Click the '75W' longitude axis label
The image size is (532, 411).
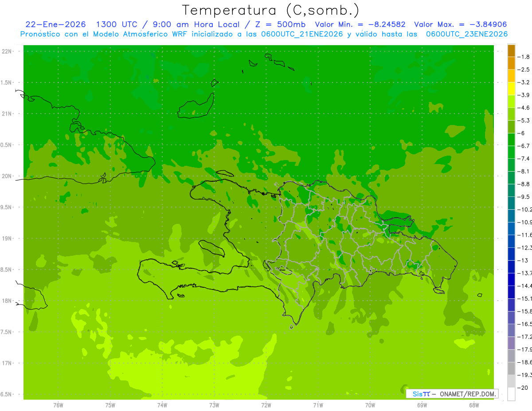110,405
